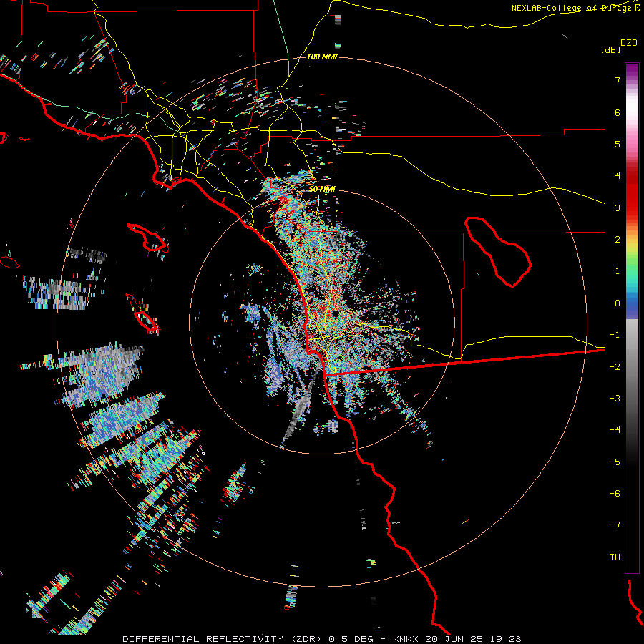Click the legend value 1
This screenshot has height=644, width=644.
(x=618, y=271)
